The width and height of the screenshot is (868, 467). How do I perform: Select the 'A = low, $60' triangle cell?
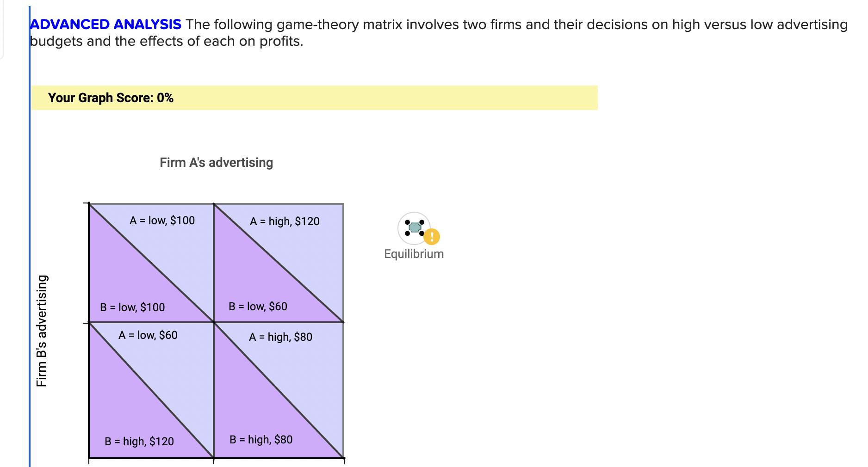pyautogui.click(x=148, y=335)
